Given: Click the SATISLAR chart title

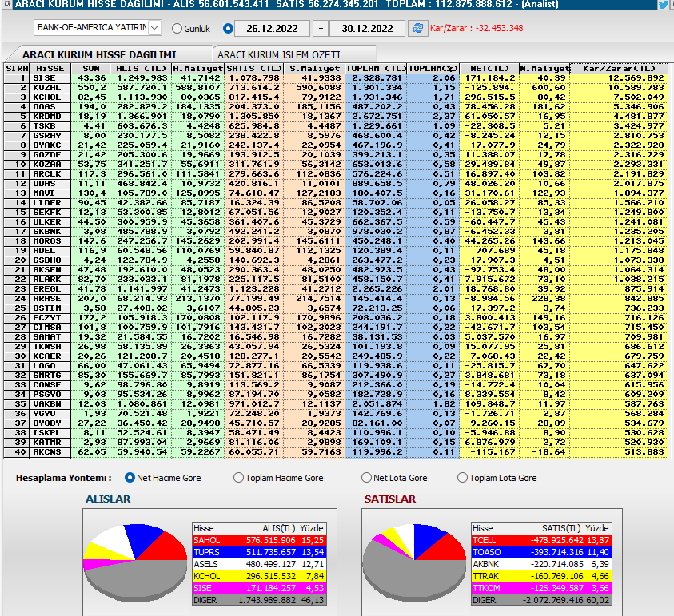Looking at the screenshot, I should point(390,499).
